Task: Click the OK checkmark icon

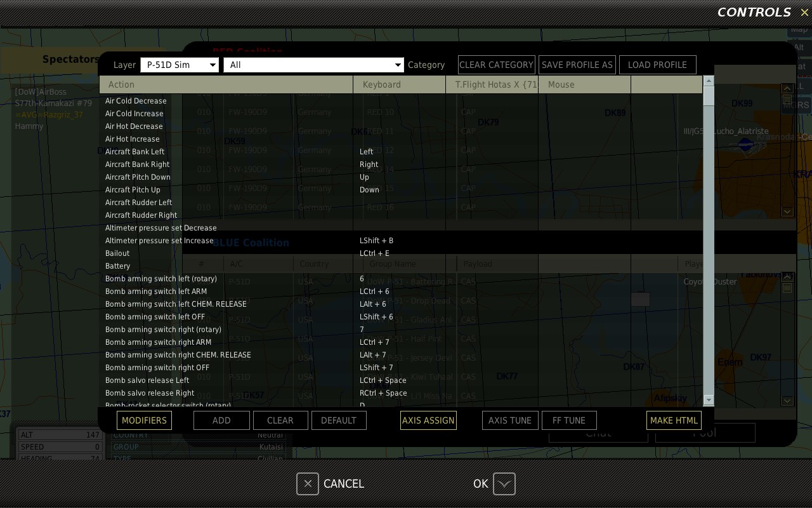Action: click(x=504, y=484)
